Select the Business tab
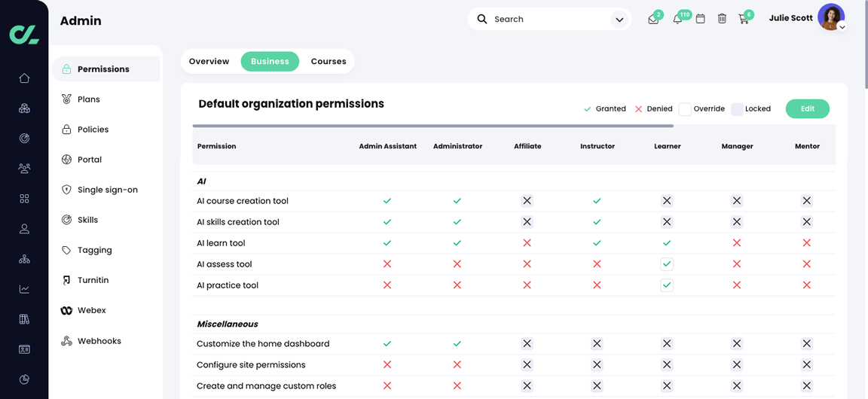Screen dimensions: 868x399 [270, 62]
